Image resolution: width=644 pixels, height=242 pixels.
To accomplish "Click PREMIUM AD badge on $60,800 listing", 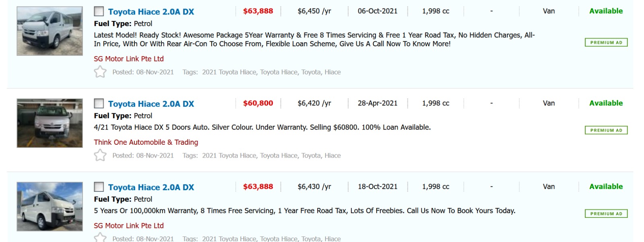I will (606, 130).
